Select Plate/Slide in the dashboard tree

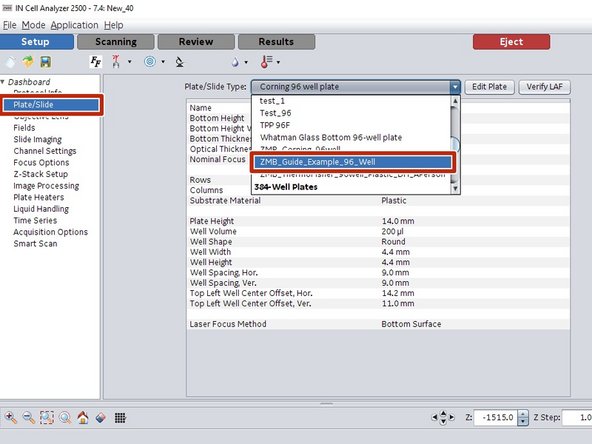(x=51, y=105)
